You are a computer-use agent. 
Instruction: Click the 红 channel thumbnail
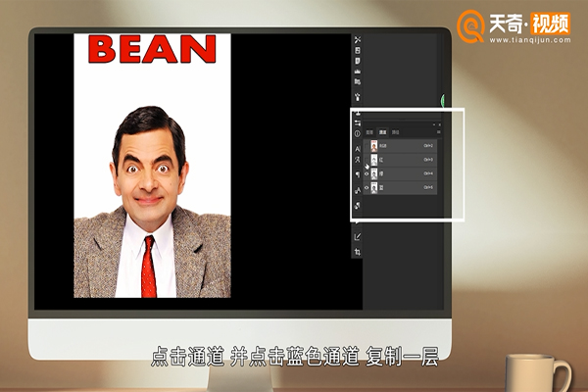click(x=374, y=160)
